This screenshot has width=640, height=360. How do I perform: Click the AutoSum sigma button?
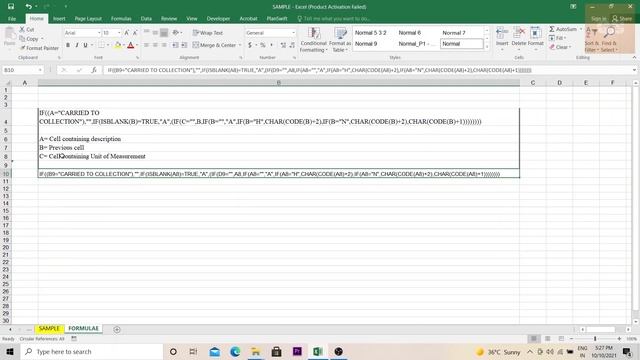pyautogui.click(x=562, y=29)
